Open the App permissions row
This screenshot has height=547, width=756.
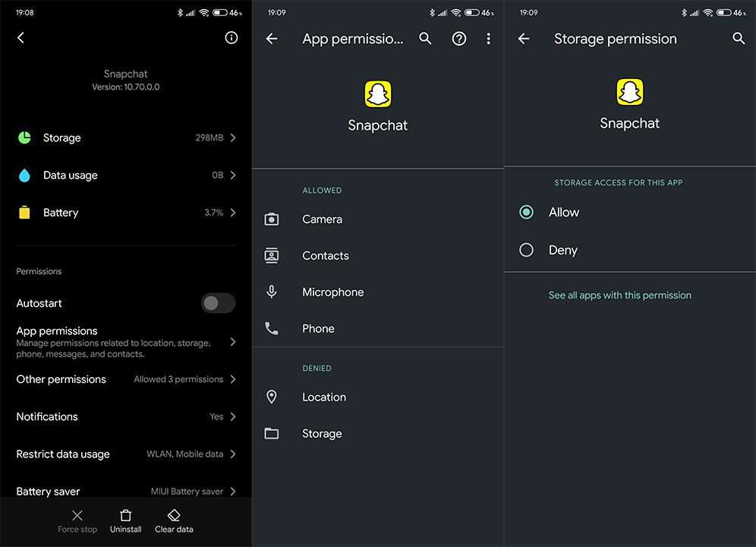pos(126,342)
